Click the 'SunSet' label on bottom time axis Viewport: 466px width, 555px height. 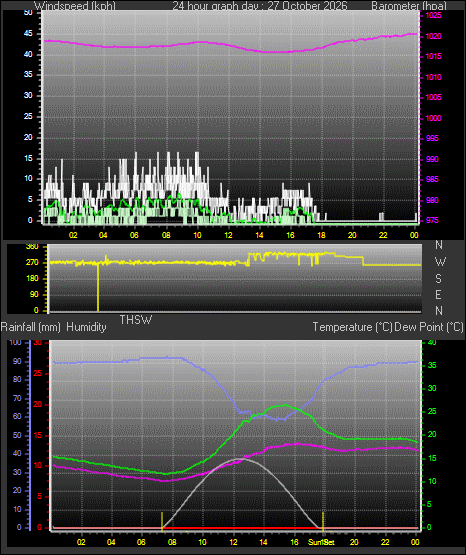pyautogui.click(x=321, y=542)
